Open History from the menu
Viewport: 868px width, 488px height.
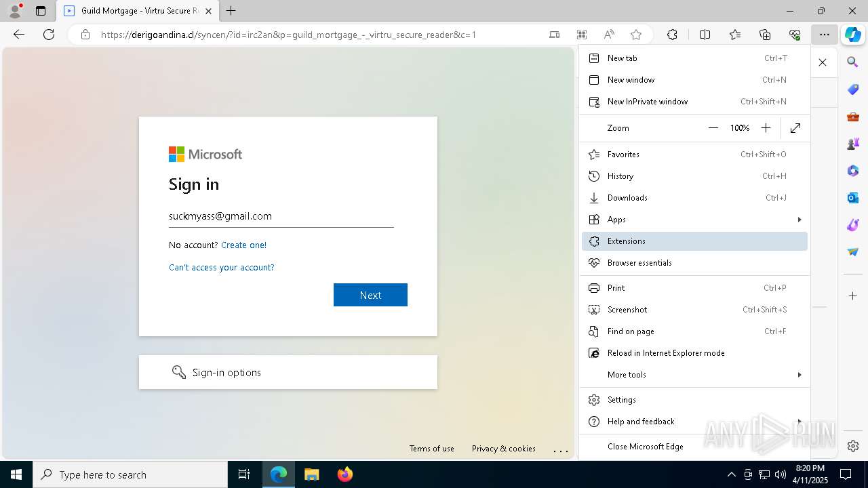[694, 176]
